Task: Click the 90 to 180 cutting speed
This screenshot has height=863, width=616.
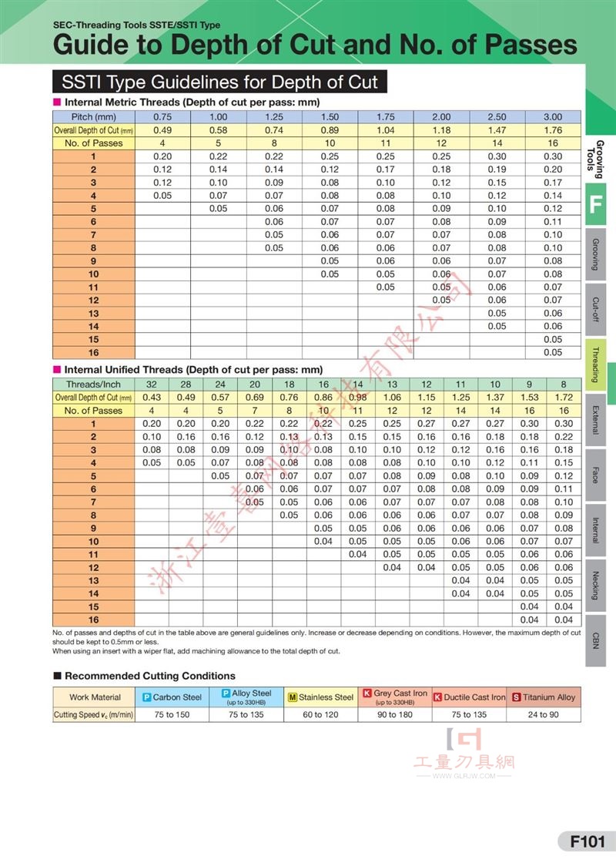Action: [395, 714]
